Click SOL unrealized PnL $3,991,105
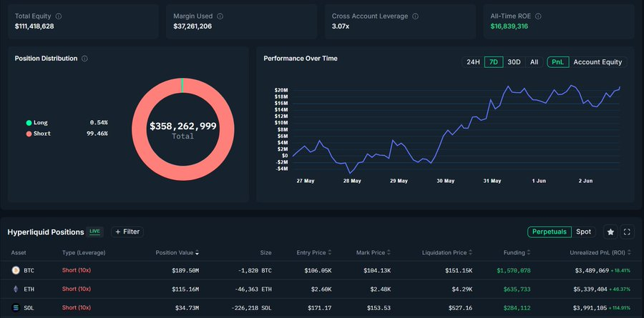The image size is (644, 318). [590, 308]
